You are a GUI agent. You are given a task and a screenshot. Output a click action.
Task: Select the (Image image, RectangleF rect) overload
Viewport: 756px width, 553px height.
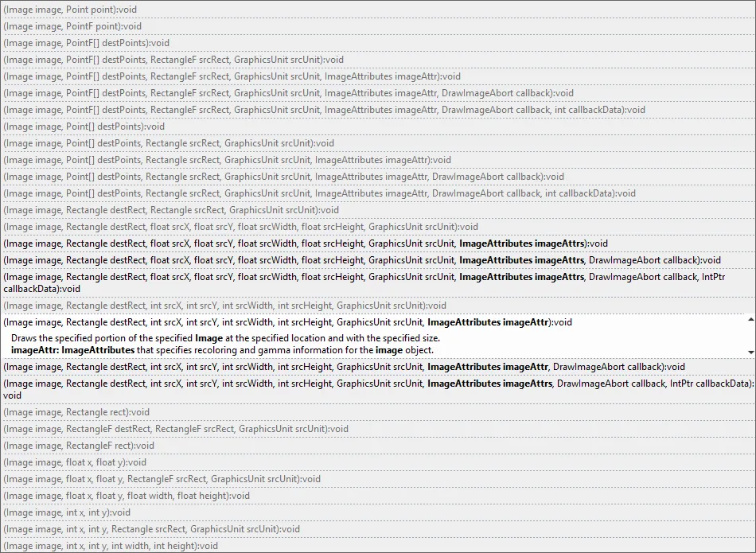click(79, 446)
